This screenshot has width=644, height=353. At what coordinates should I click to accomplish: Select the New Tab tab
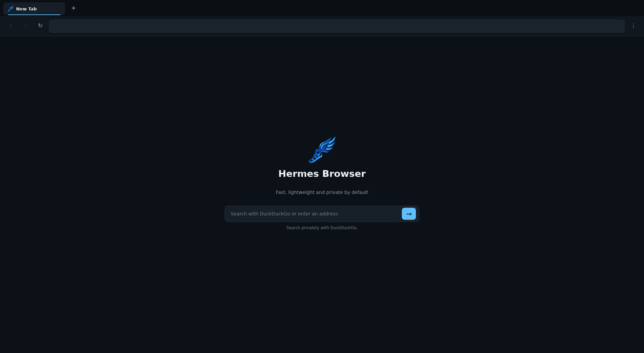[x=34, y=9]
